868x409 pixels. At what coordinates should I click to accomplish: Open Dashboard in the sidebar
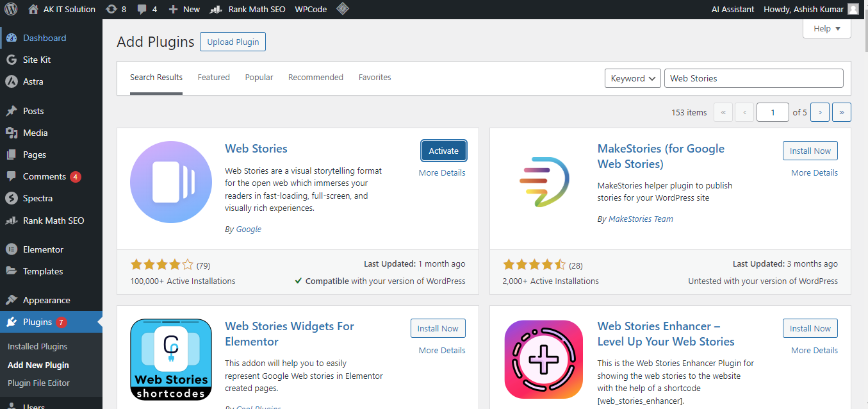pos(51,38)
